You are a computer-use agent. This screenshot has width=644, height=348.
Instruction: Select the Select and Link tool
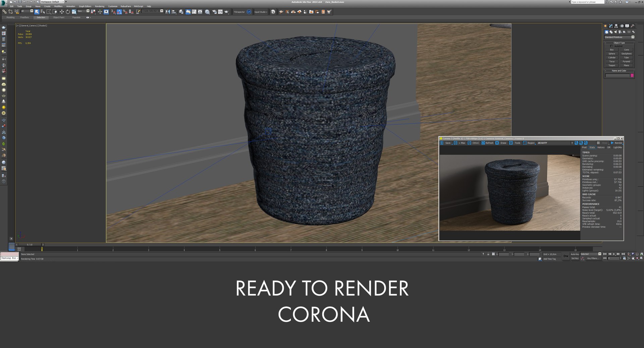click(x=5, y=12)
